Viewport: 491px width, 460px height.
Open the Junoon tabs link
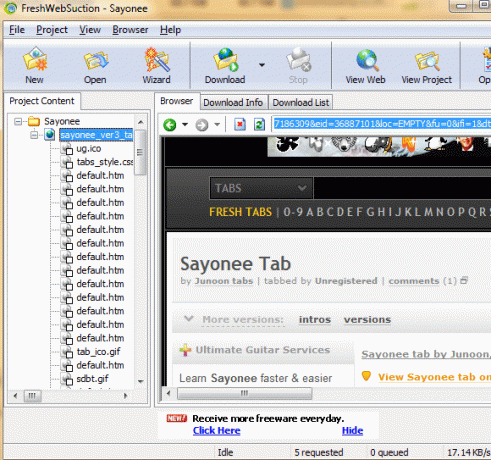tap(224, 281)
